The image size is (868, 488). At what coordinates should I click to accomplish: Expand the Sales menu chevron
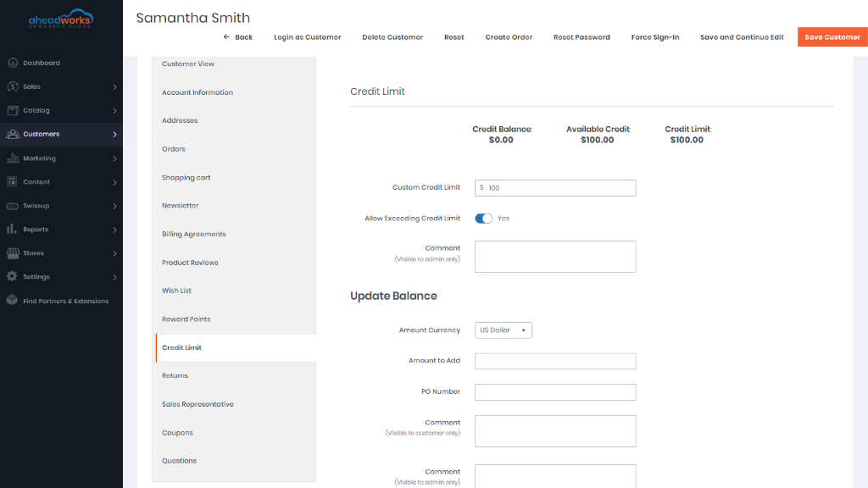tap(114, 87)
